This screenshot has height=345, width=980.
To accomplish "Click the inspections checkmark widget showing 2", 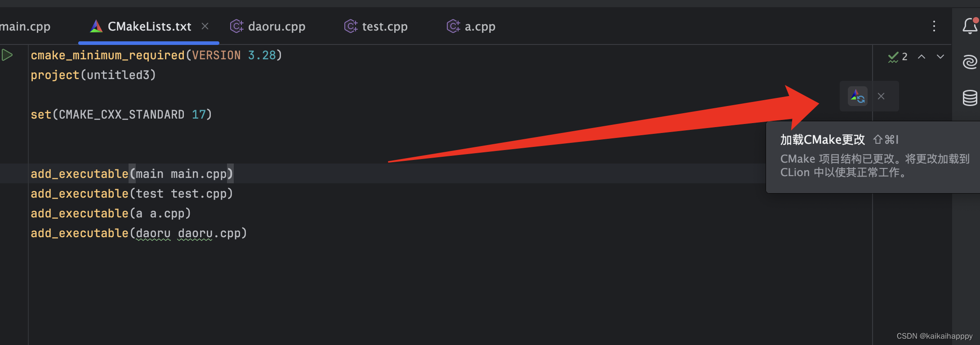I will [x=896, y=57].
